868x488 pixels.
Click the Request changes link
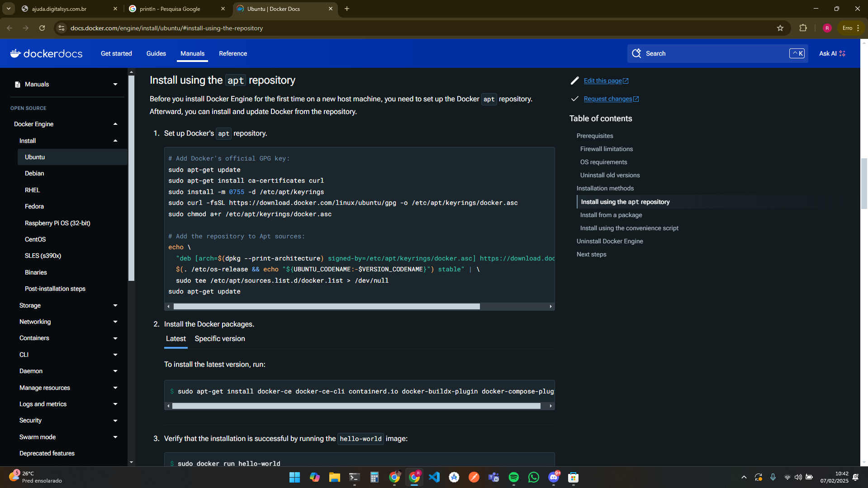coord(607,99)
